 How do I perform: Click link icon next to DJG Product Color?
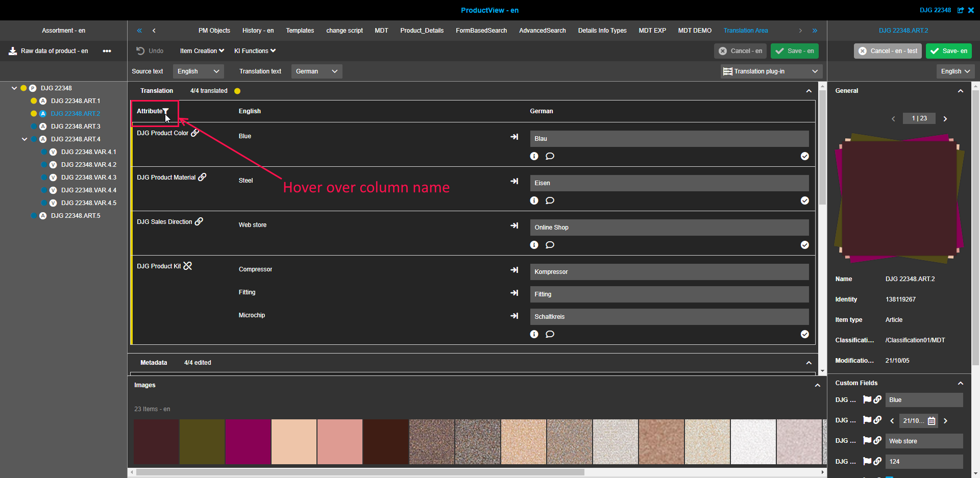(195, 133)
